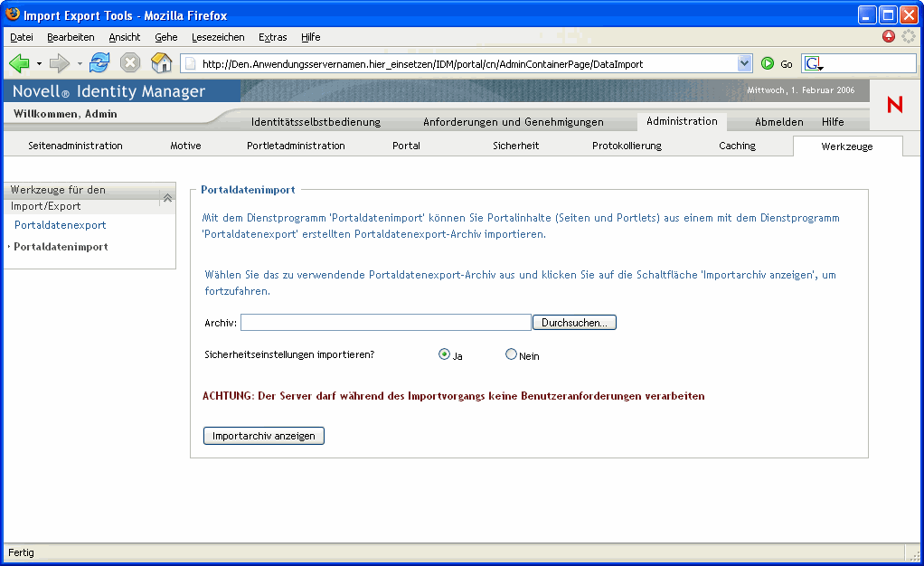Click the browser Forward arrow button
The image size is (924, 566).
60,63
